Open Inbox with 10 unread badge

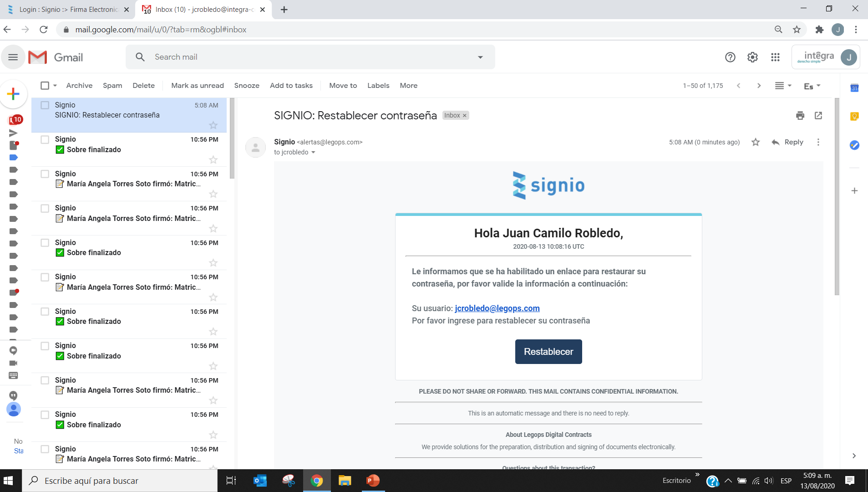click(x=15, y=120)
